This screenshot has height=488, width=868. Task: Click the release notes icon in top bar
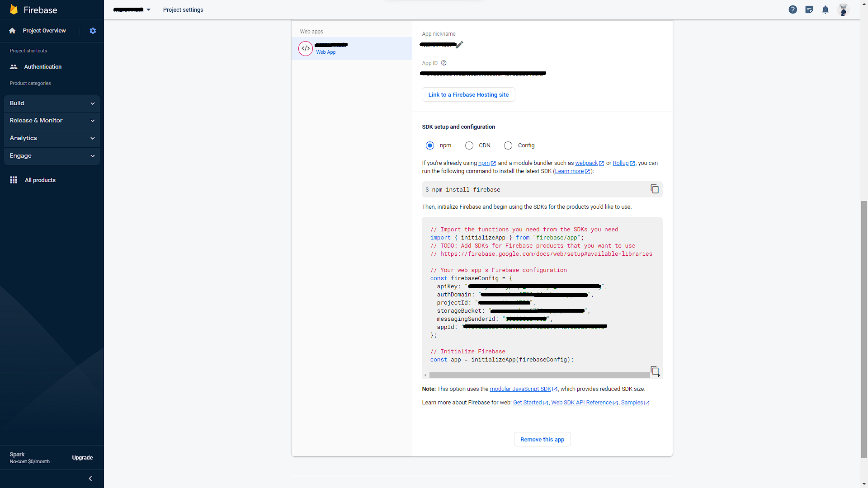[809, 9]
